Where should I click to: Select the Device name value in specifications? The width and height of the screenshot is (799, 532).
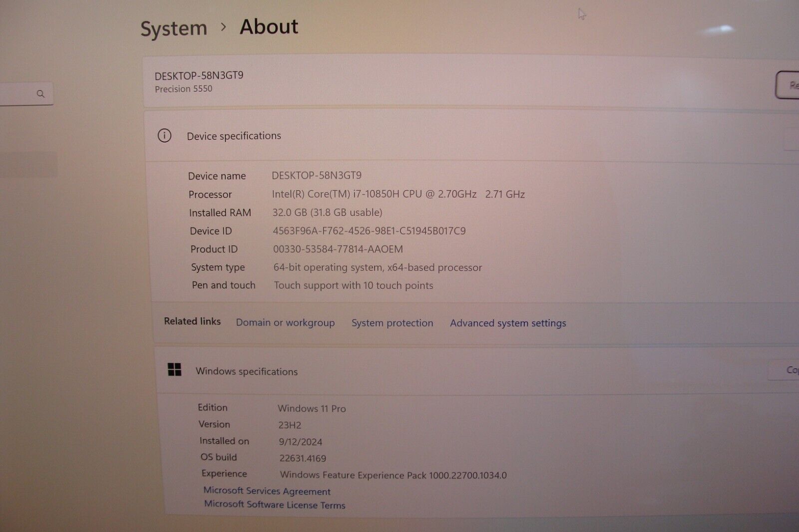click(317, 176)
